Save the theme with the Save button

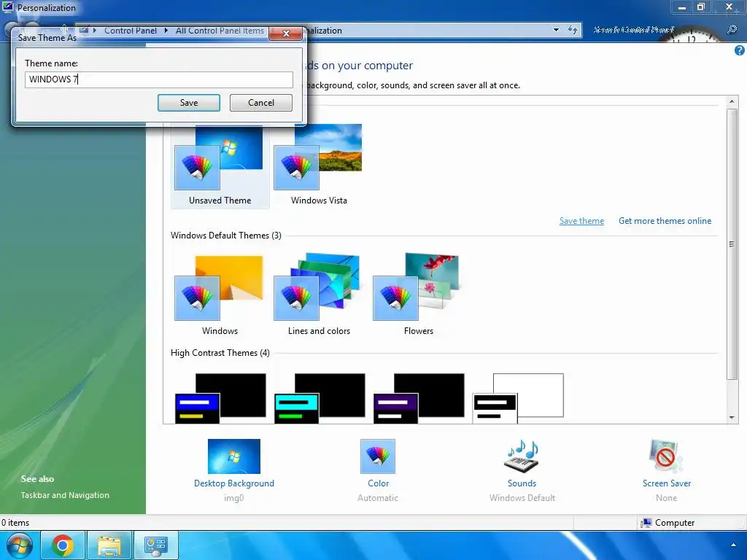click(189, 103)
